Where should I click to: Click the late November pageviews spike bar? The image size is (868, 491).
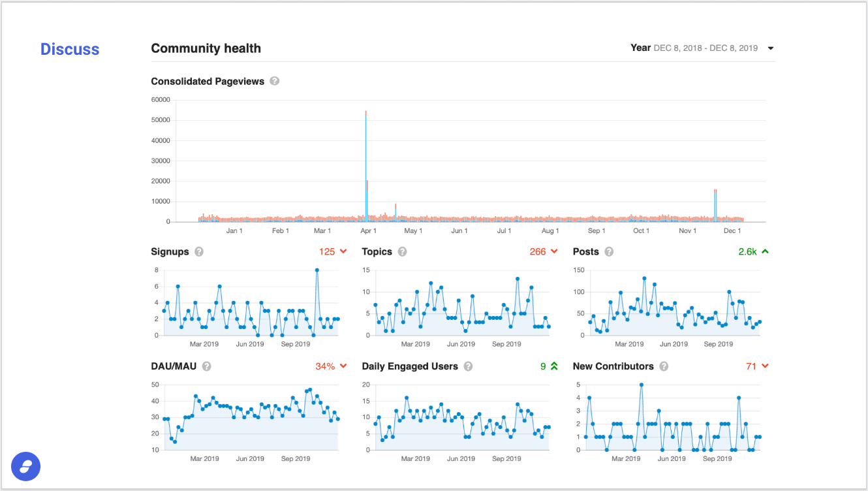(715, 206)
